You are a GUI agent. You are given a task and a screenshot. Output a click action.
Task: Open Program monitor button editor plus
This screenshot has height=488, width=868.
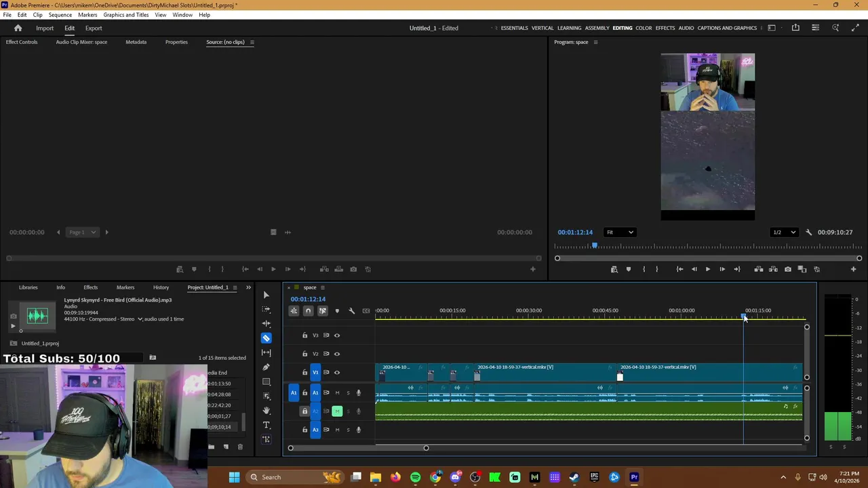pos(853,269)
